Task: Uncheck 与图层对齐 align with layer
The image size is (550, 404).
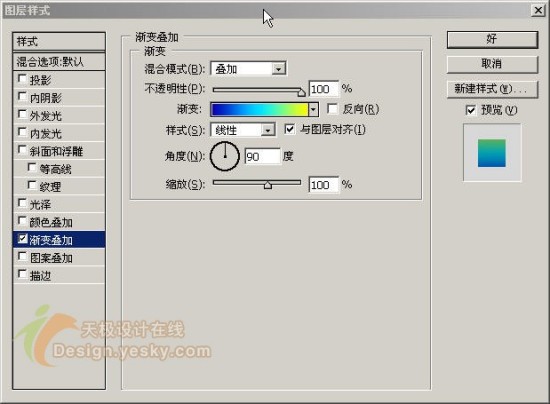Action: (289, 129)
